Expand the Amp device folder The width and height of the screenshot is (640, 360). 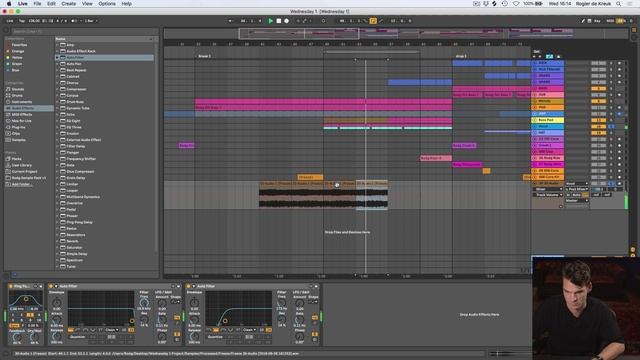pos(57,45)
